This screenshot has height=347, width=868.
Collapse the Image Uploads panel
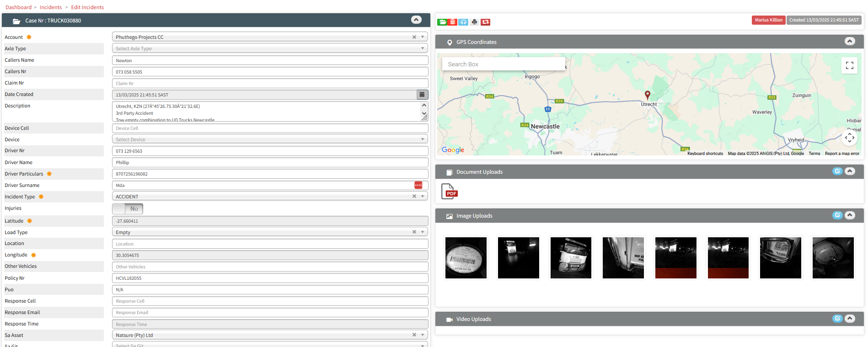click(850, 215)
